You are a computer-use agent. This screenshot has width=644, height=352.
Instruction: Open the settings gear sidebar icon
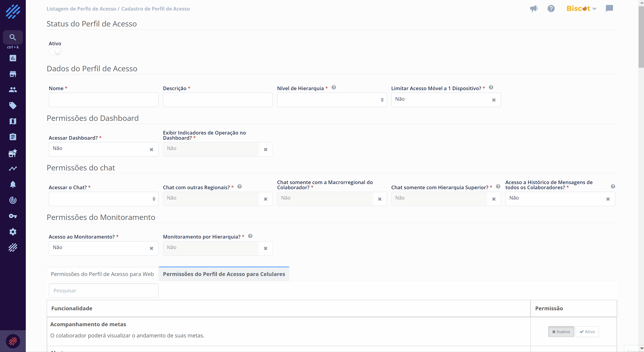pyautogui.click(x=13, y=232)
